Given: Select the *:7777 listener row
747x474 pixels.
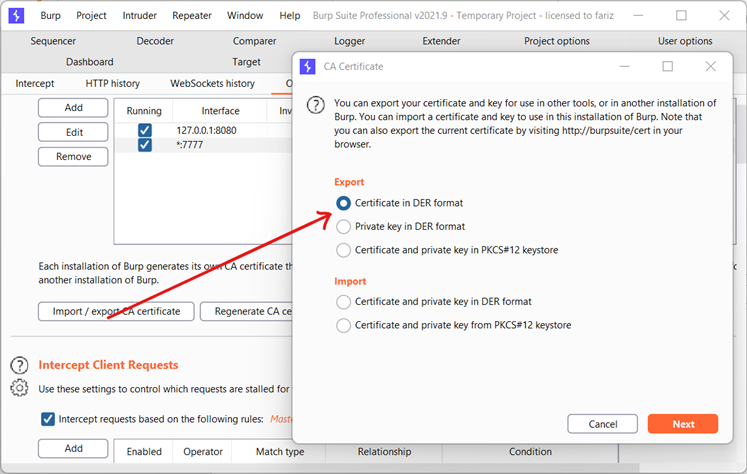Looking at the screenshot, I should 203,145.
